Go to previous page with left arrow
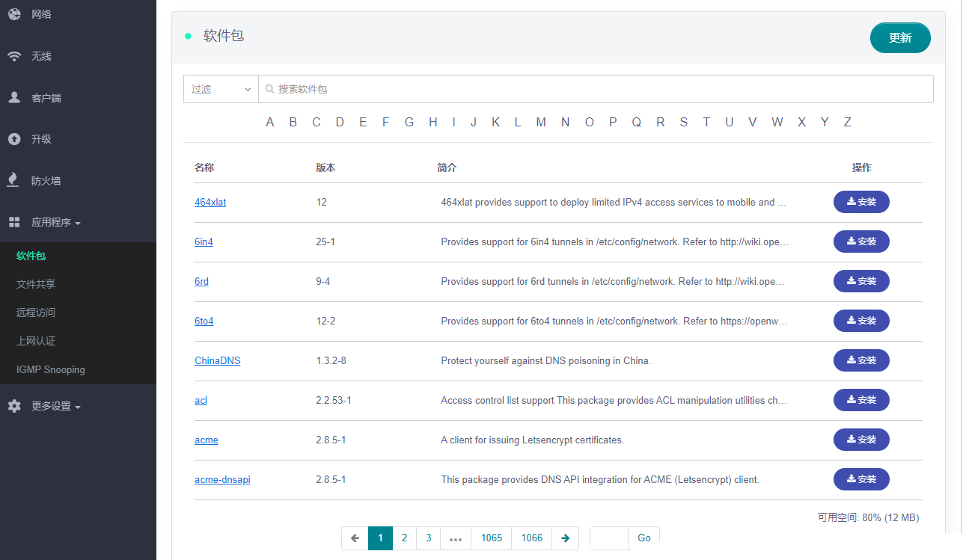This screenshot has height=560, width=963. click(x=355, y=538)
